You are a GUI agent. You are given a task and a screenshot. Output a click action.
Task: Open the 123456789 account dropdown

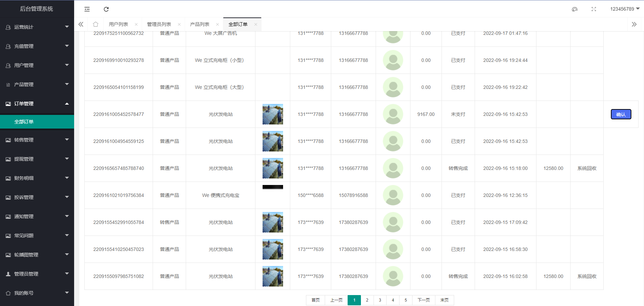point(625,9)
